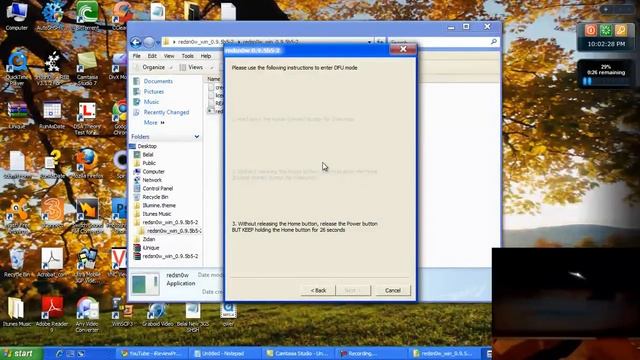Viewport: 640px width, 360px height.
Task: Open the Ultra Mobile 3GP Video shortcut
Action: pyautogui.click(x=87, y=264)
